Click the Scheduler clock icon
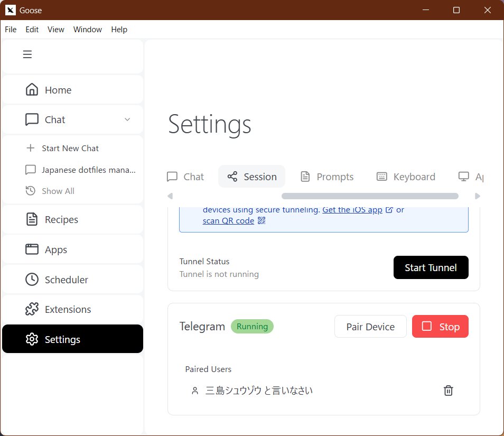The width and height of the screenshot is (504, 436). pos(32,280)
